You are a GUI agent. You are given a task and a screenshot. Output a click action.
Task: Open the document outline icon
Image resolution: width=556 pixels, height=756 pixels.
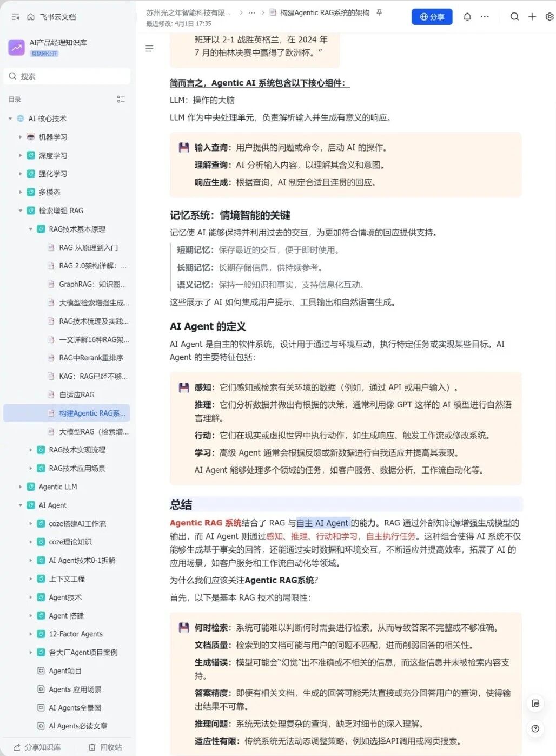[x=149, y=48]
